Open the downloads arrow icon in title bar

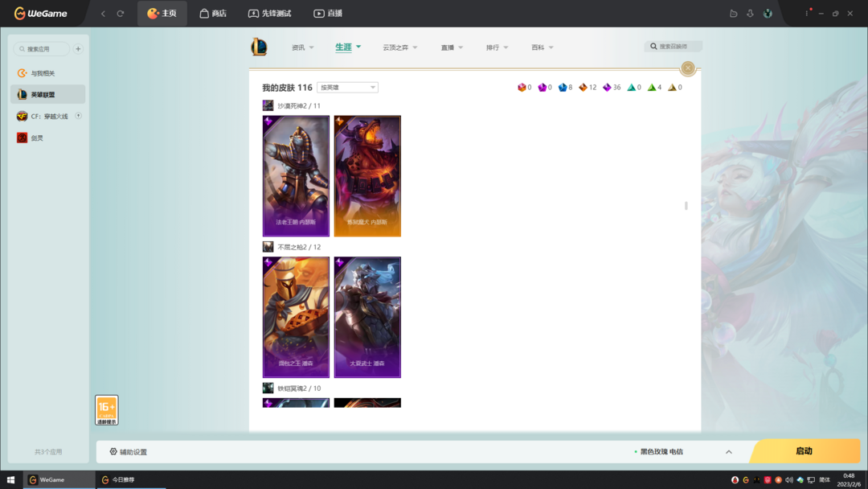750,14
